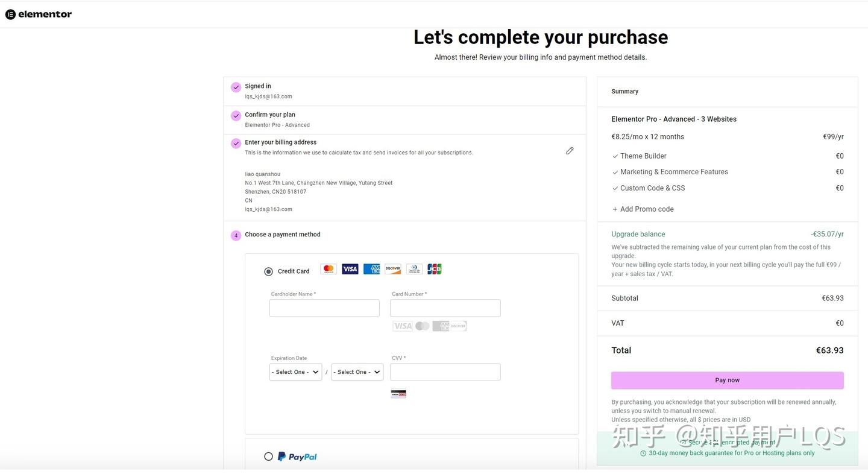Click the Pay now button
868x474 pixels.
coord(728,381)
